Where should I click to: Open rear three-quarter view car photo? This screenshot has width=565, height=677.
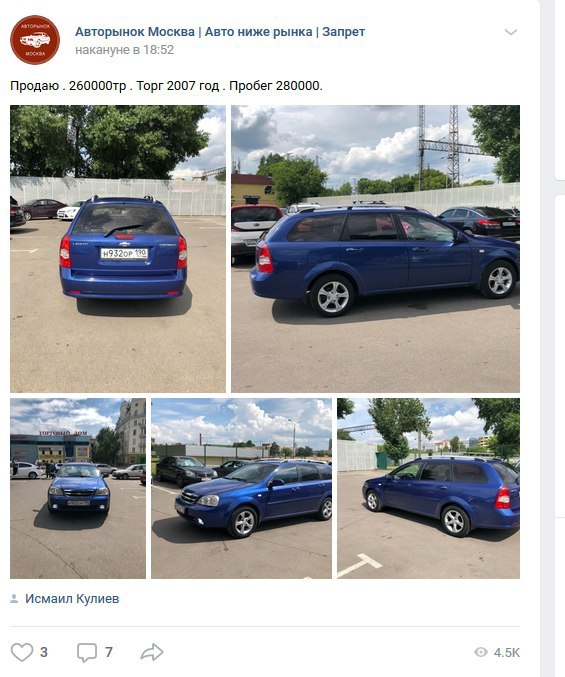(429, 488)
